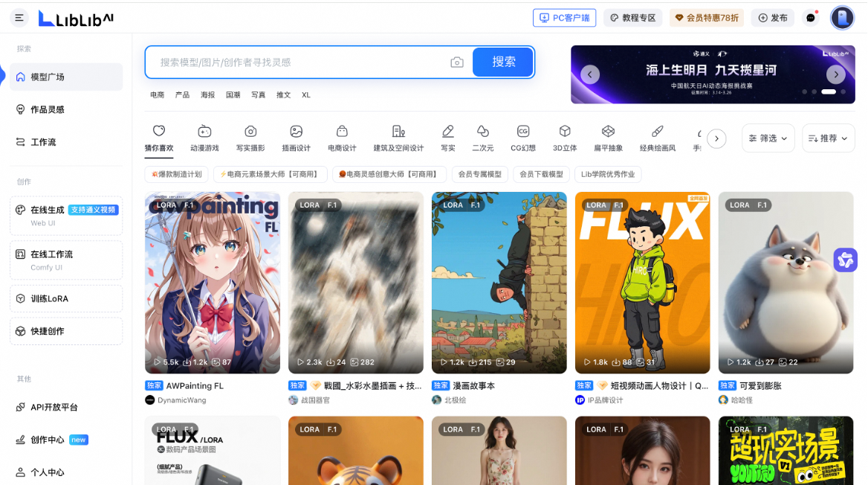Open the CG幻想 category icon

525,132
